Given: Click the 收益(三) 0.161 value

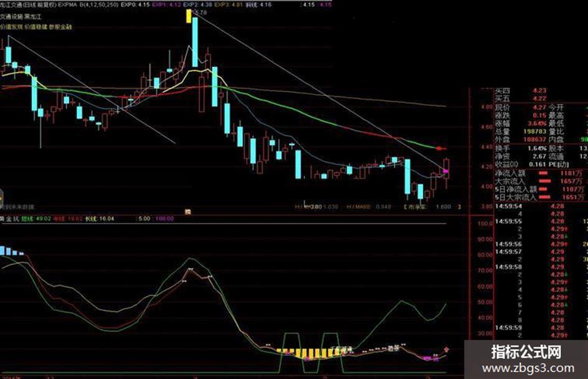Looking at the screenshot, I should tap(521, 164).
